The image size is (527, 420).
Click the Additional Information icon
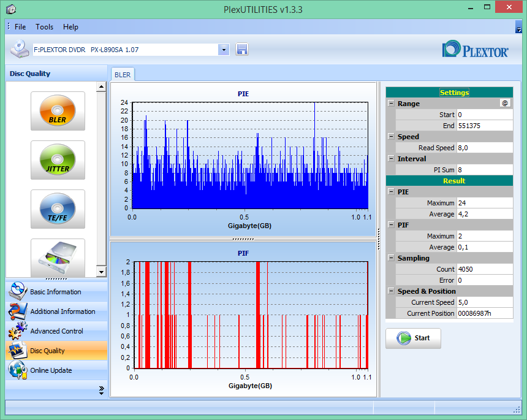[x=18, y=311]
